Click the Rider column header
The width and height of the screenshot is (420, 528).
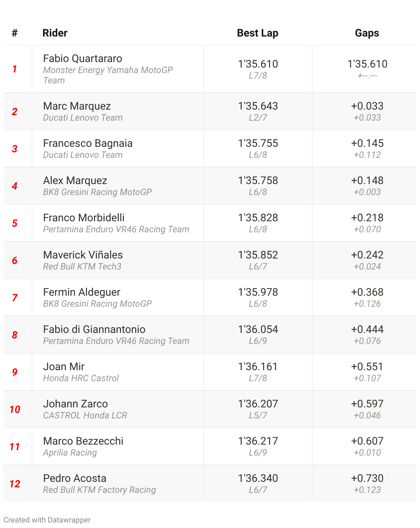pos(55,33)
